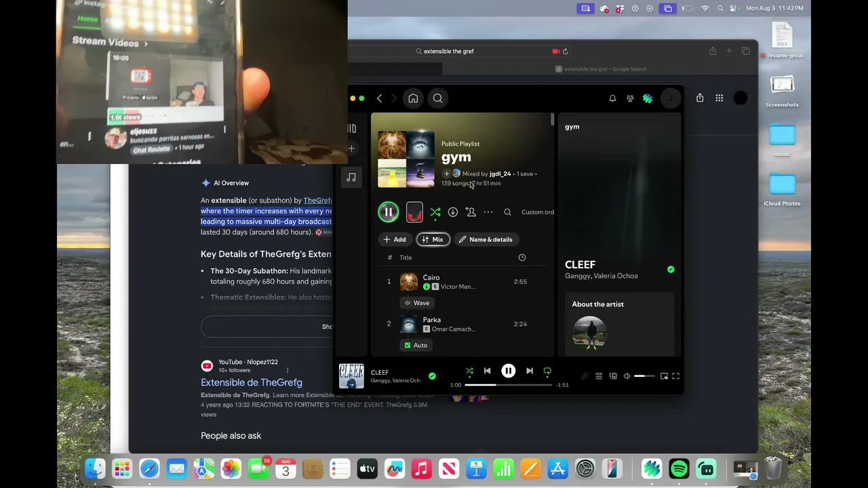Open Name & details editor
Viewport: 868px width, 488px height.
tap(486, 239)
